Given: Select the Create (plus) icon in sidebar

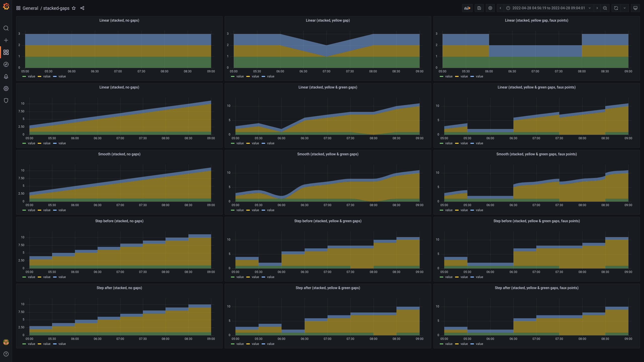Looking at the screenshot, I should point(6,40).
